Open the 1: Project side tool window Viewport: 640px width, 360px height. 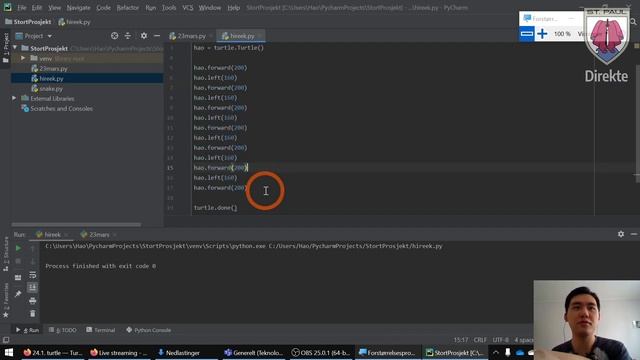6,48
